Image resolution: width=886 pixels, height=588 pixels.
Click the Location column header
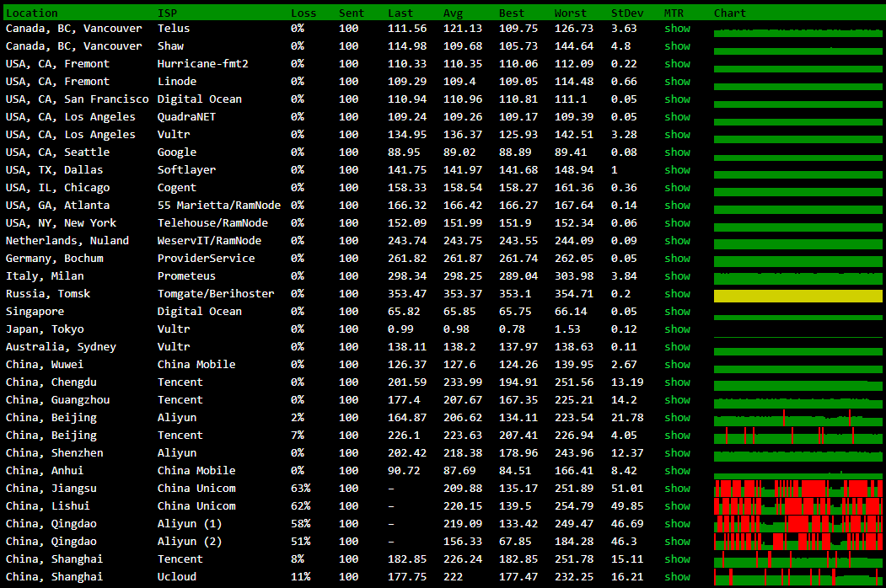32,13
